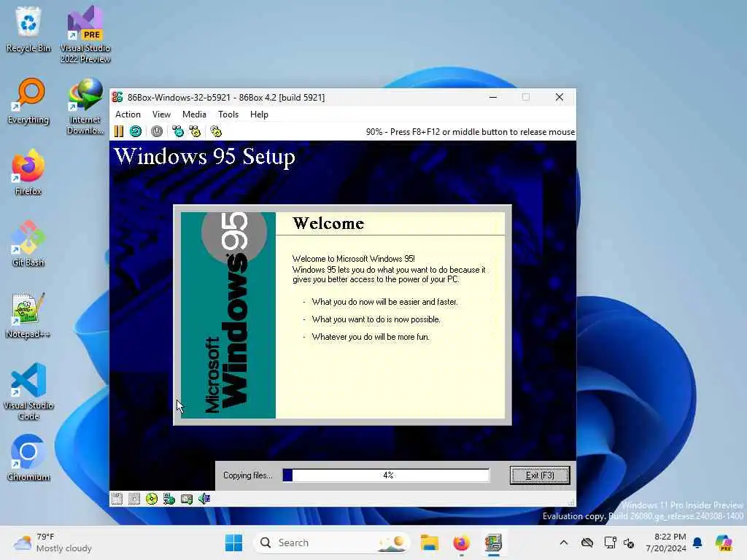The image size is (747, 560).
Task: Click the 86Box taskbar icon
Action: pyautogui.click(x=494, y=542)
